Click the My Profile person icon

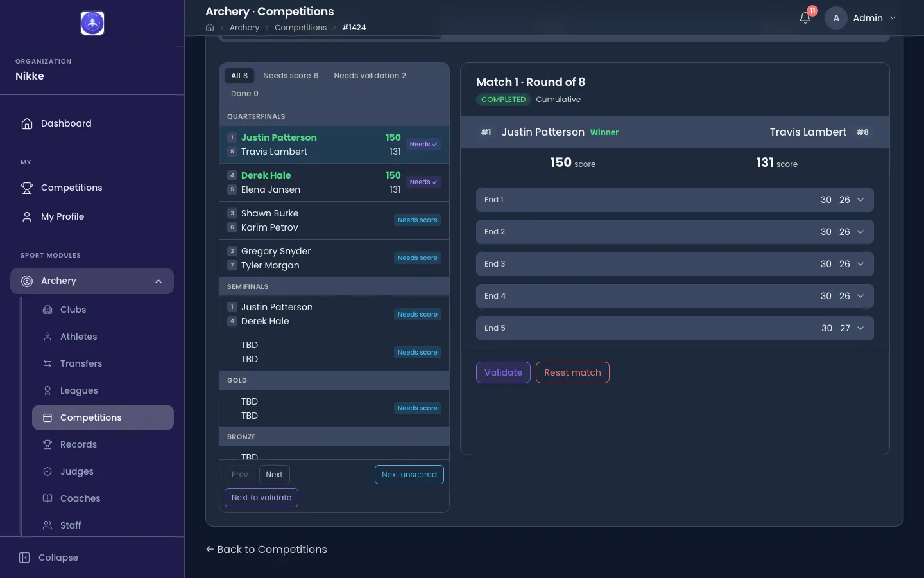tap(27, 216)
